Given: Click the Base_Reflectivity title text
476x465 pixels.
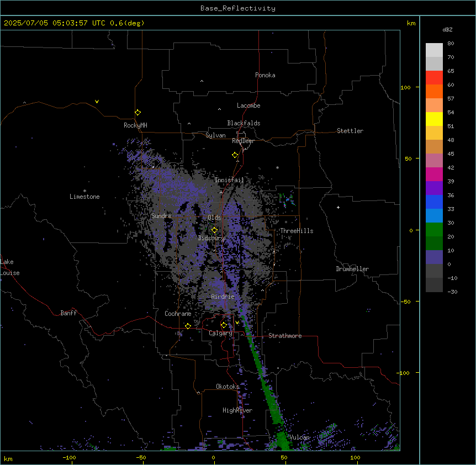Looking at the screenshot, I should coord(238,8).
